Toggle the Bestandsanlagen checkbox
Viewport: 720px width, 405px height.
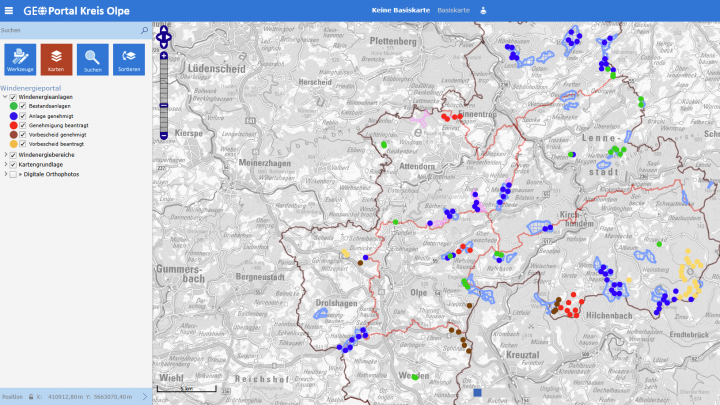(22, 106)
